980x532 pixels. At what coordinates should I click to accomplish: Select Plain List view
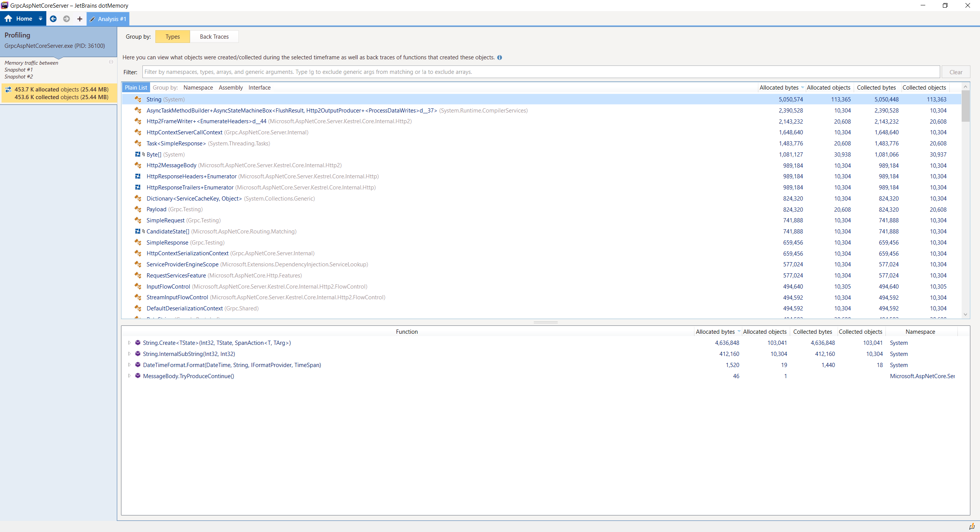pos(136,88)
